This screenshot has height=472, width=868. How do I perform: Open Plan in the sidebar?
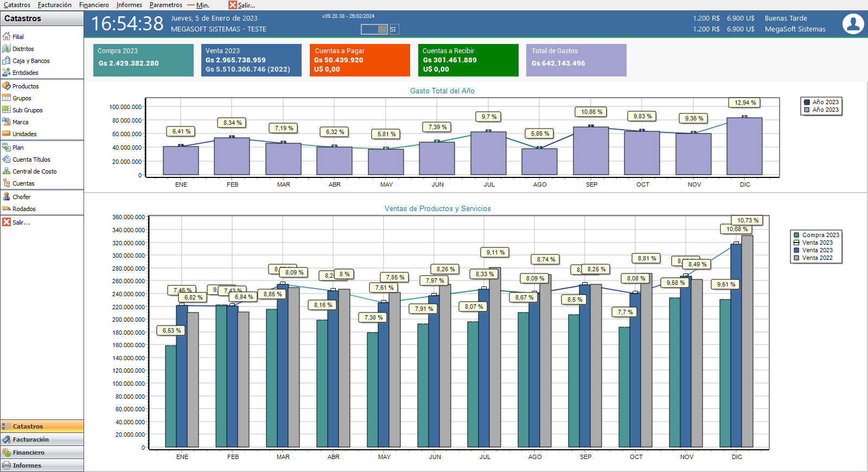click(x=13, y=148)
